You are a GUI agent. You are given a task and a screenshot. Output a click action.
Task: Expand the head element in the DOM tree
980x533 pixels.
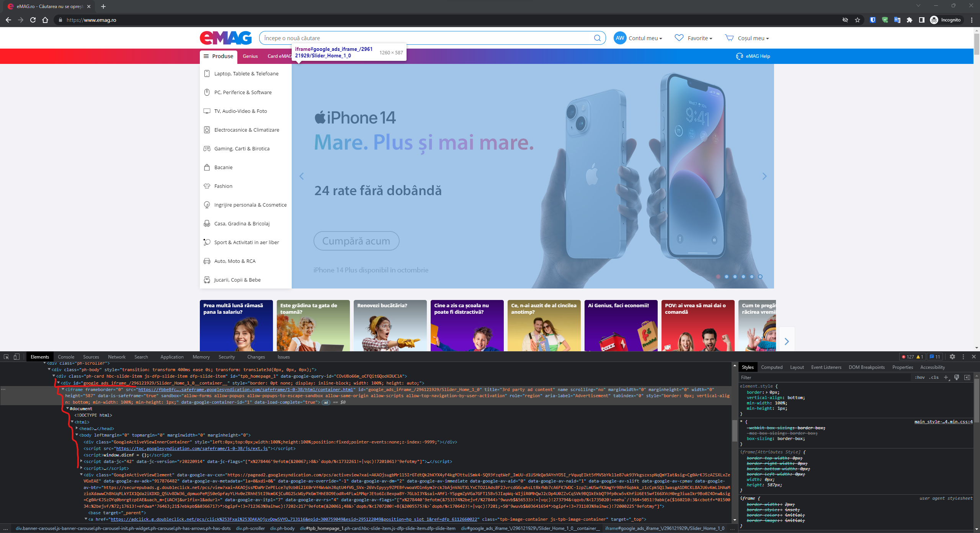click(x=76, y=429)
